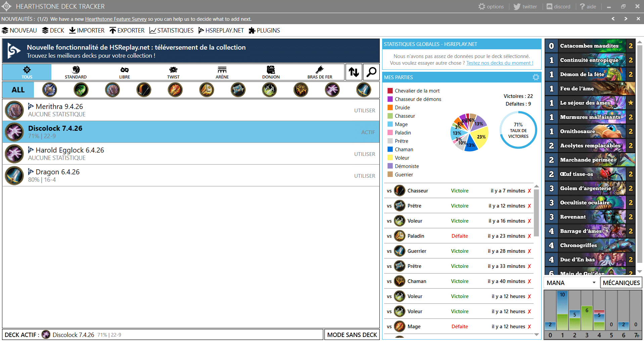Screen dimensions: 644x342
Task: Click the Voleur yellow legend swatch
Action: (390, 158)
